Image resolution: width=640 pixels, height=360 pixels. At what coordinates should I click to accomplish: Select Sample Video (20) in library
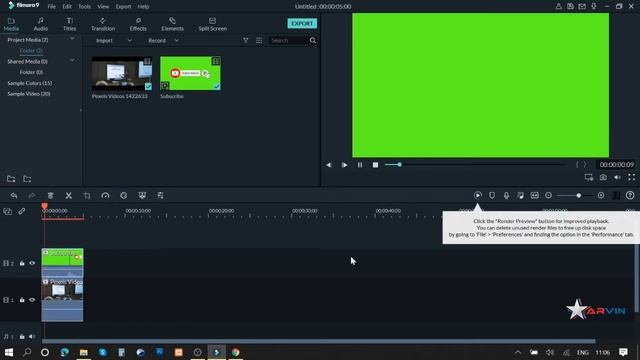pyautogui.click(x=29, y=94)
